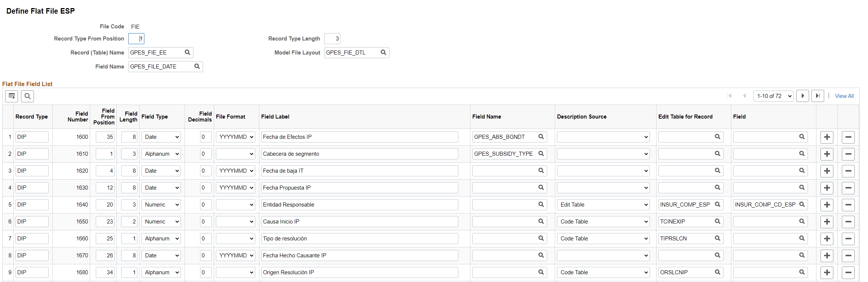Viewport: 868px width, 282px height.
Task: Open Description Source dropdown for Origen Resolución IP
Action: [x=603, y=272]
